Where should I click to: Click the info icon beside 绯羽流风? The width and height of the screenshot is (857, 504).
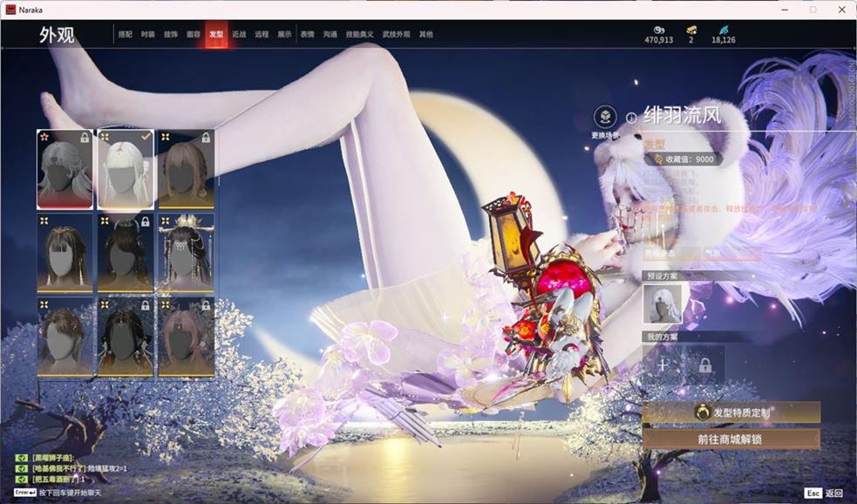tap(631, 118)
